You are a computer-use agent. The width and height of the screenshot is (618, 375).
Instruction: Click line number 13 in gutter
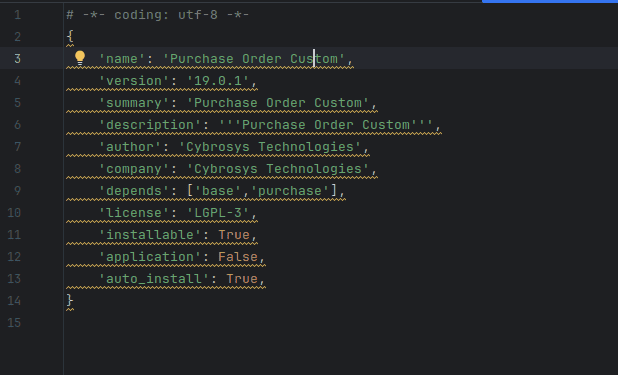point(14,279)
